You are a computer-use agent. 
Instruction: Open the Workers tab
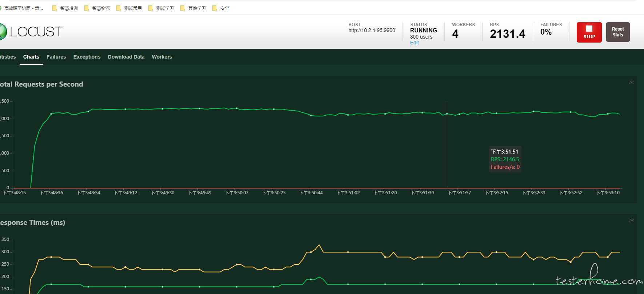pyautogui.click(x=162, y=57)
